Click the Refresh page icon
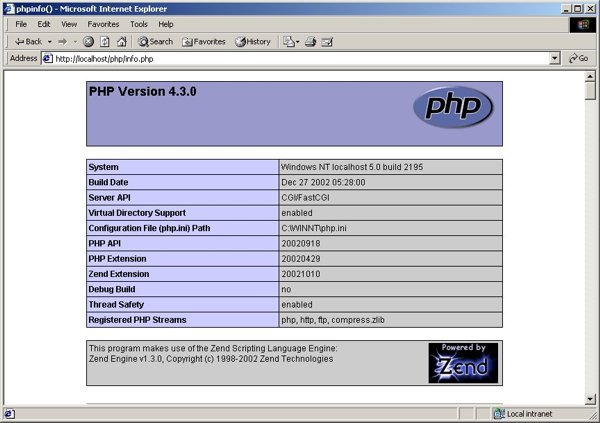The image size is (600, 423). coord(105,42)
